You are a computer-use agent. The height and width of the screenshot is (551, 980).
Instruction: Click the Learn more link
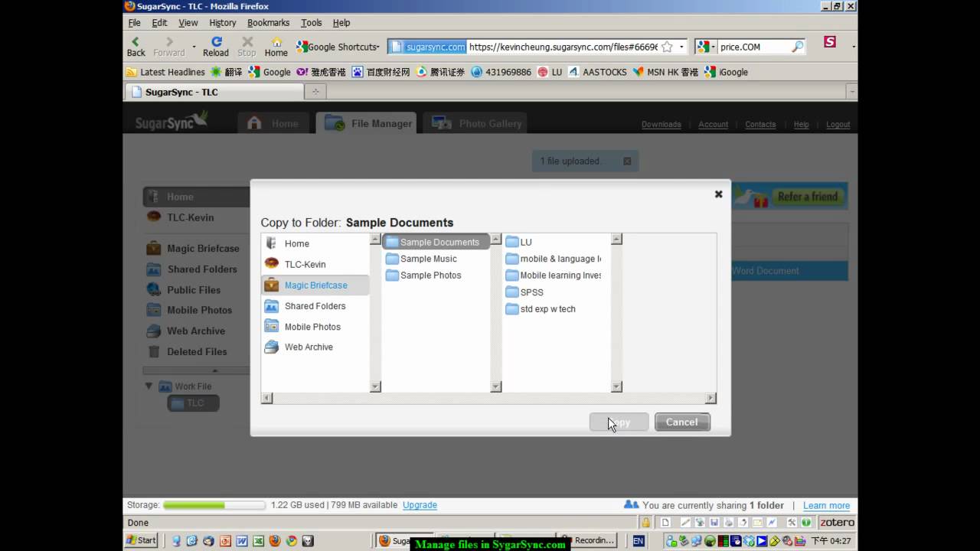(x=826, y=506)
